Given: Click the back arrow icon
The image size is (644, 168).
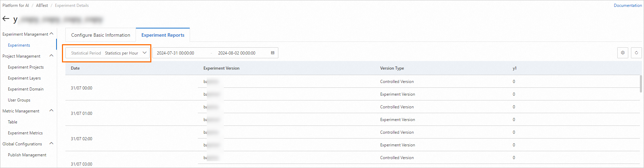Looking at the screenshot, I should (6, 19).
